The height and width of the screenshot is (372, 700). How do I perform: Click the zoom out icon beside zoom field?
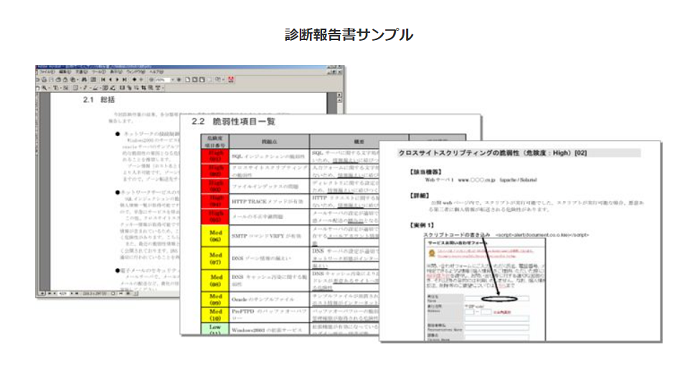tap(151, 79)
